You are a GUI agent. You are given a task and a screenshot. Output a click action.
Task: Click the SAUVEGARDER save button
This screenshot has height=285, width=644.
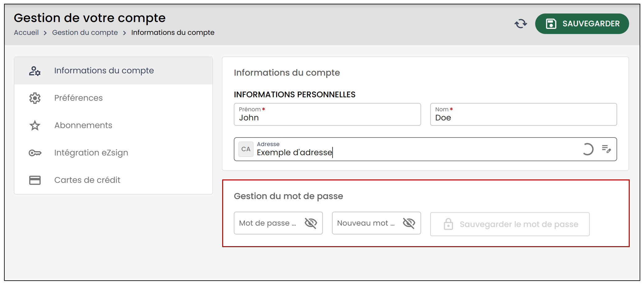pos(582,24)
